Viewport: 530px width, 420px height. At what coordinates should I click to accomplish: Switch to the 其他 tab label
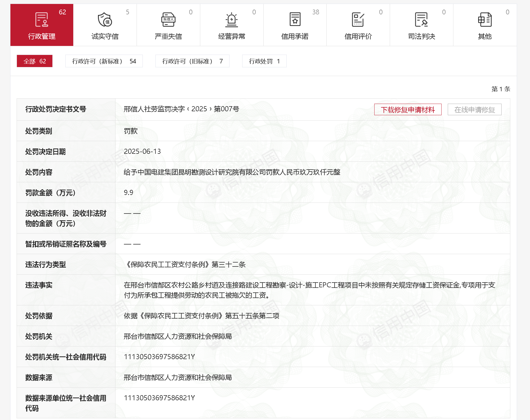click(x=485, y=36)
